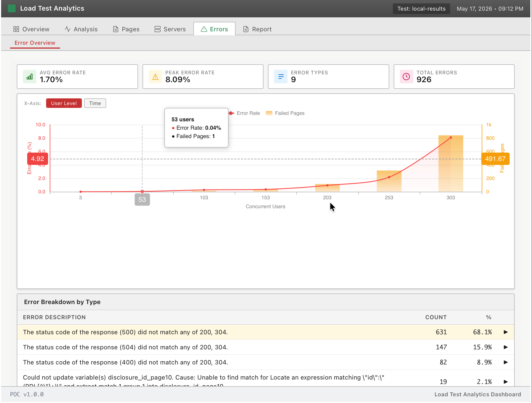Toggle the Failed Pages legend series

[x=285, y=113]
